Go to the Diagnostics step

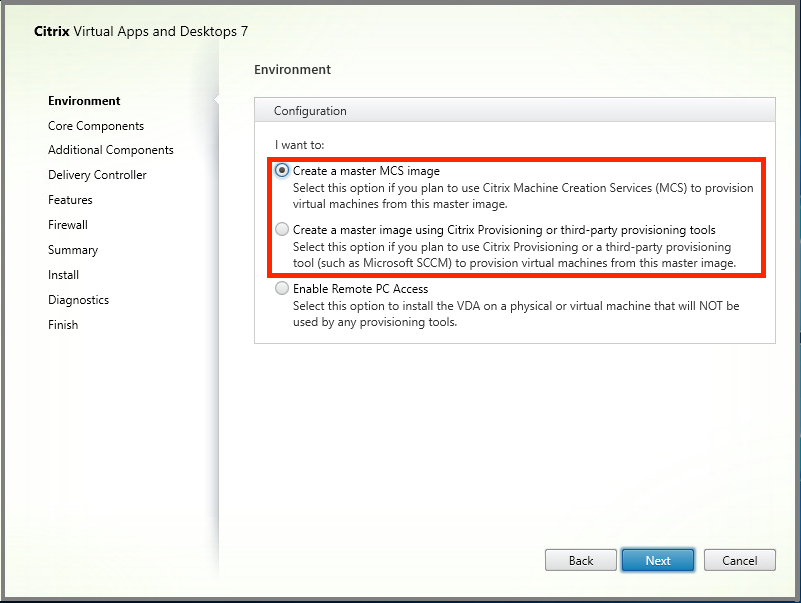pos(78,300)
